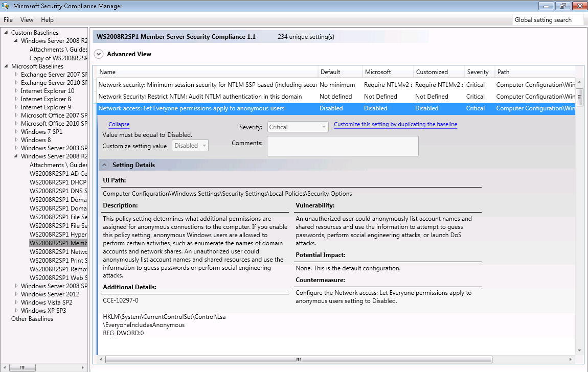Expand the Microsoft Office 2007 node
Image resolution: width=588 pixels, height=372 pixels.
click(16, 115)
